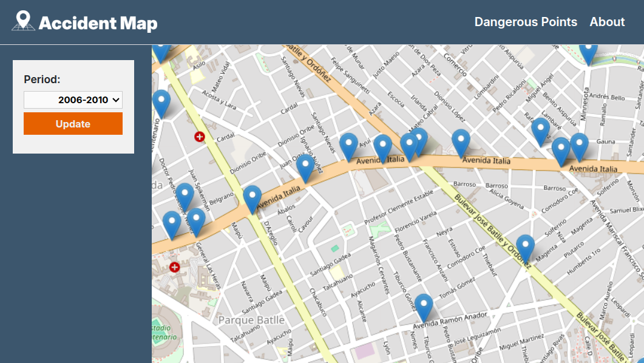Click the 'Lombardini' street label
This screenshot has width=644, height=363.
pyautogui.click(x=486, y=87)
